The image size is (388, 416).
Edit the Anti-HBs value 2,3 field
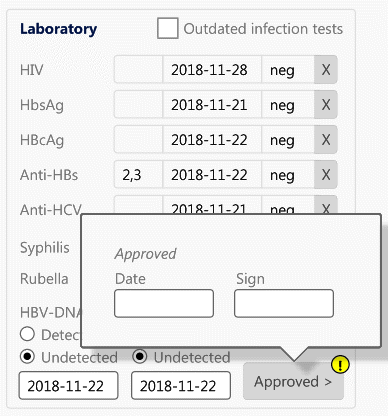coord(138,175)
